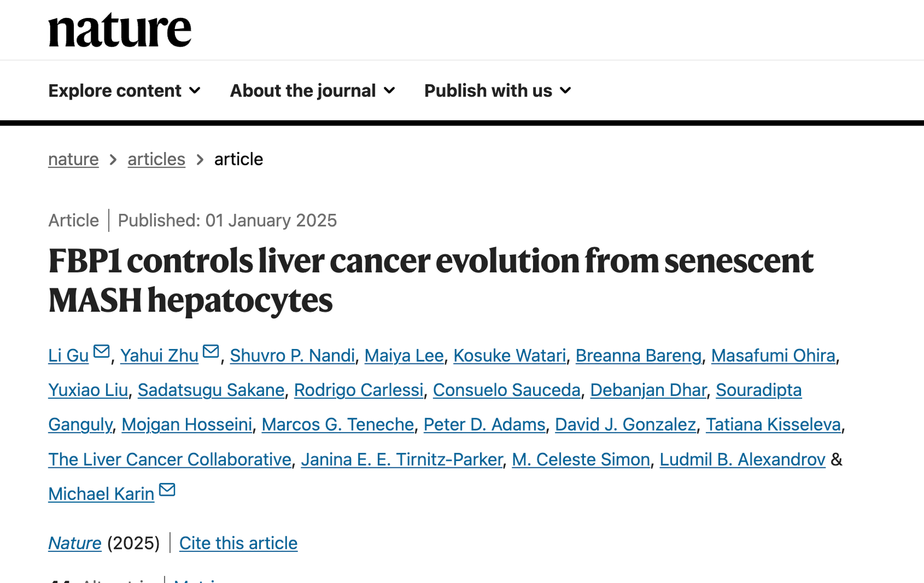This screenshot has width=924, height=583.
Task: Select author Peter D. Adams
Action: tap(485, 425)
